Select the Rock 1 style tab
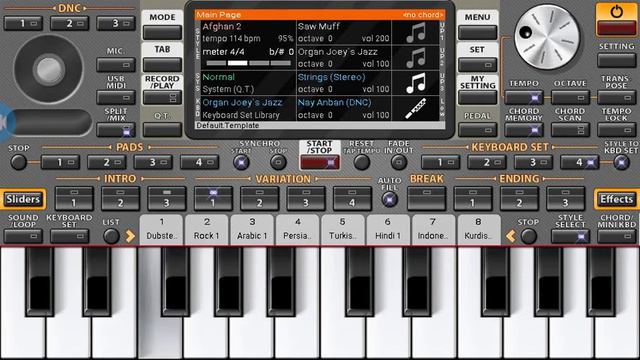The height and width of the screenshot is (360, 640). point(207,229)
